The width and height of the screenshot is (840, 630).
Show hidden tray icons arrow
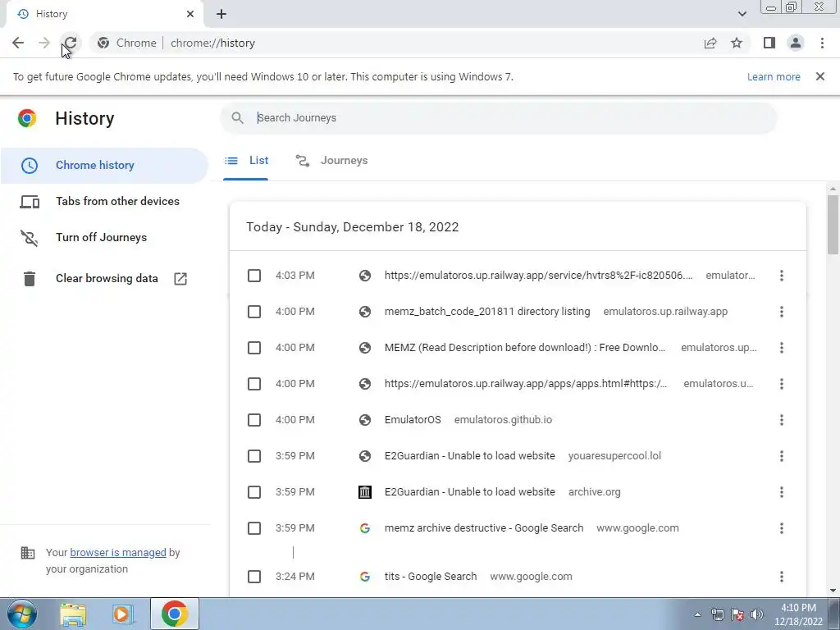[x=697, y=614]
